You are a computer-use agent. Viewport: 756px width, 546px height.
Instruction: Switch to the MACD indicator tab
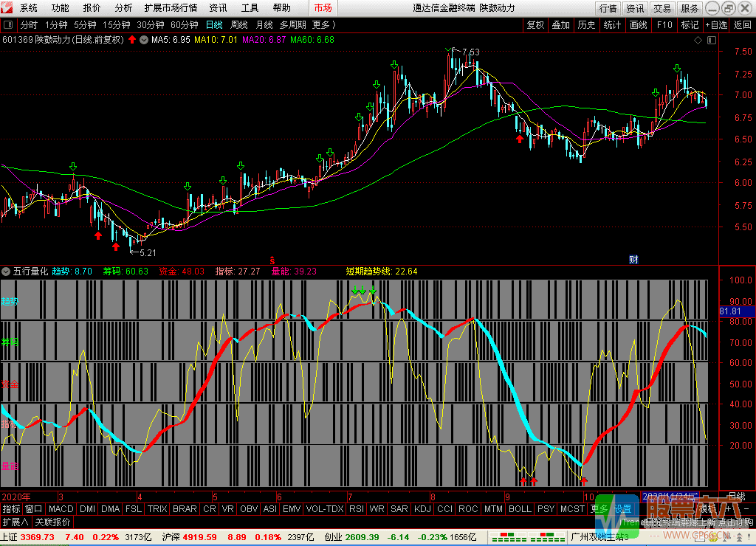pos(61,509)
